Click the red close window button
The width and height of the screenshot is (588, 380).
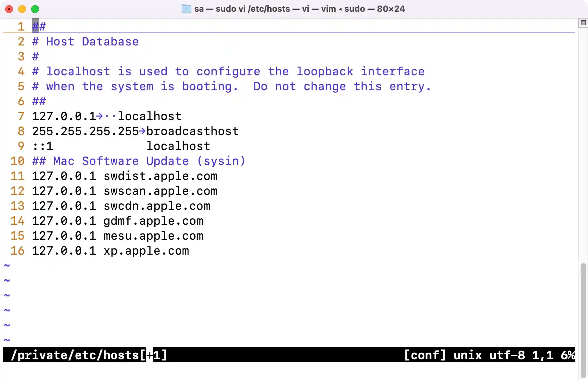point(9,9)
